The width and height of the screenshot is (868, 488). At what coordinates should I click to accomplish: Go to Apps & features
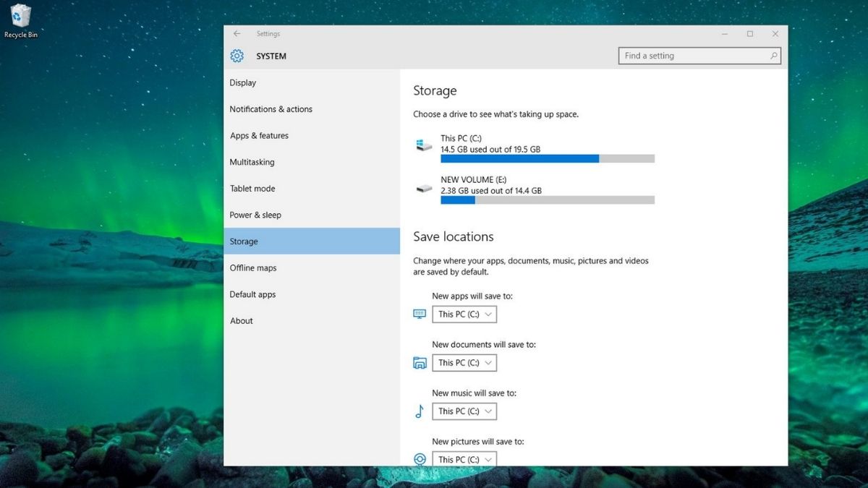click(259, 136)
